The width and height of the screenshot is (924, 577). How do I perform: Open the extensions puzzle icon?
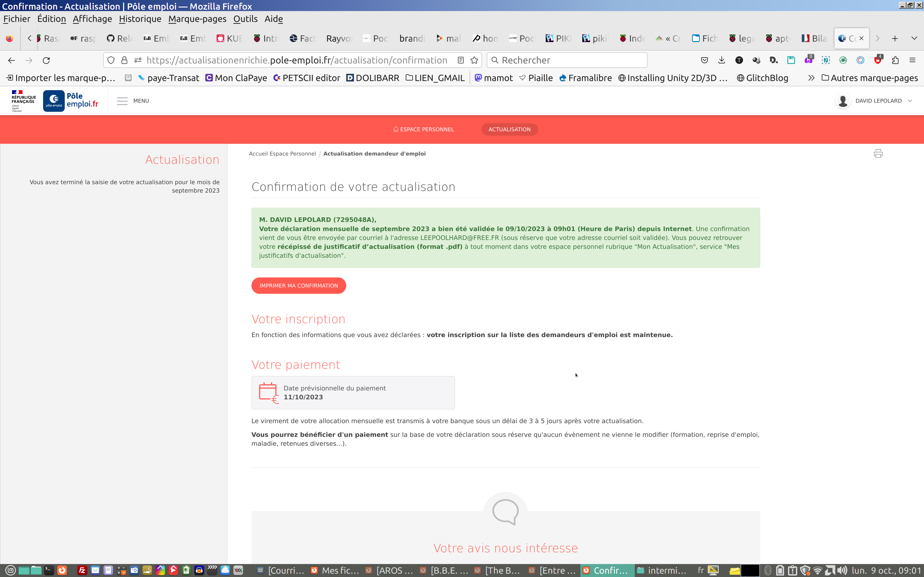pyautogui.click(x=895, y=60)
